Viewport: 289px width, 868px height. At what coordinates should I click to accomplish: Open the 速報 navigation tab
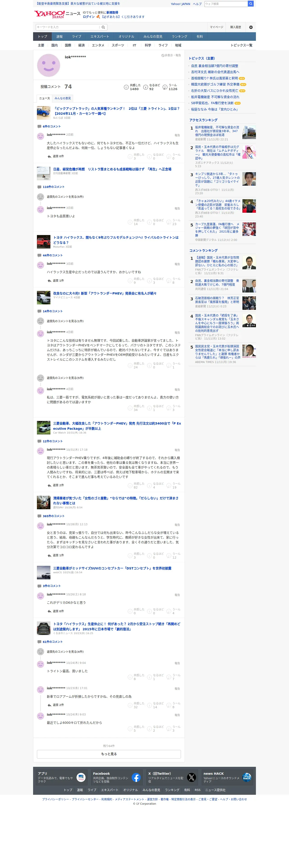click(60, 37)
